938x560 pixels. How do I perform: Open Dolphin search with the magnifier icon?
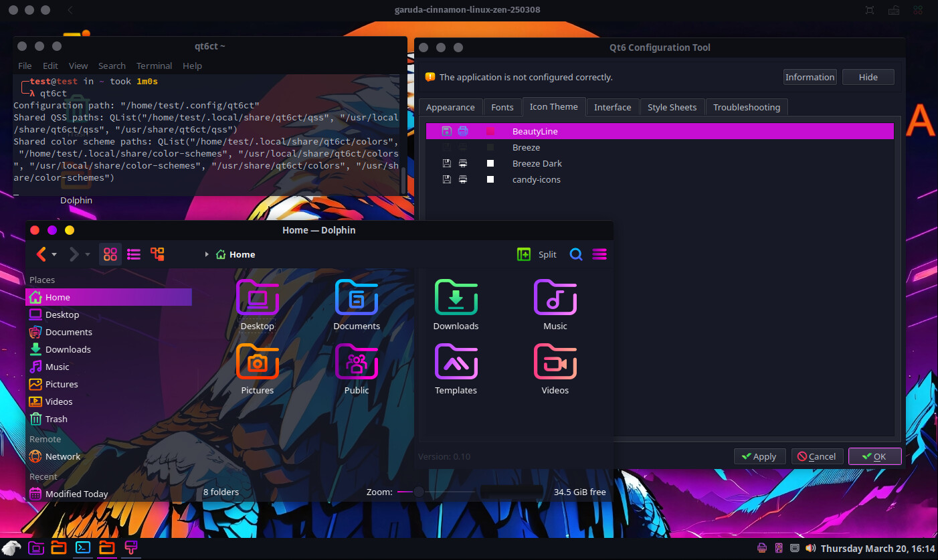click(x=576, y=254)
